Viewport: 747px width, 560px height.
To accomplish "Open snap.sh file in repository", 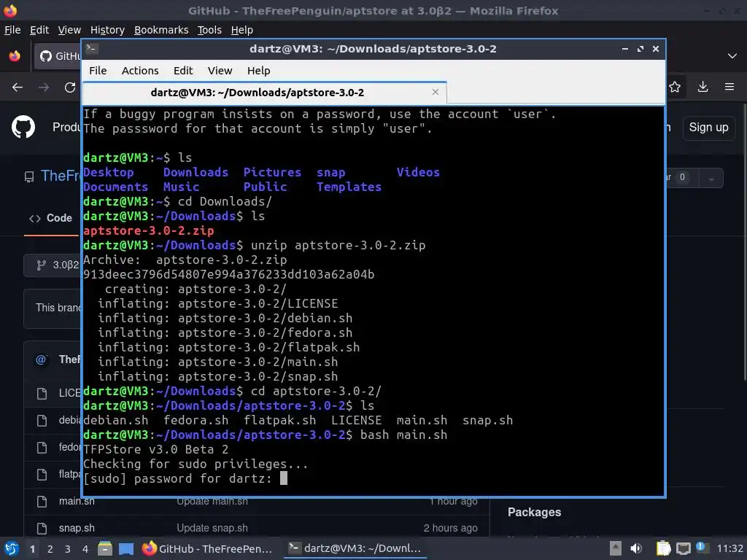I will click(x=77, y=528).
